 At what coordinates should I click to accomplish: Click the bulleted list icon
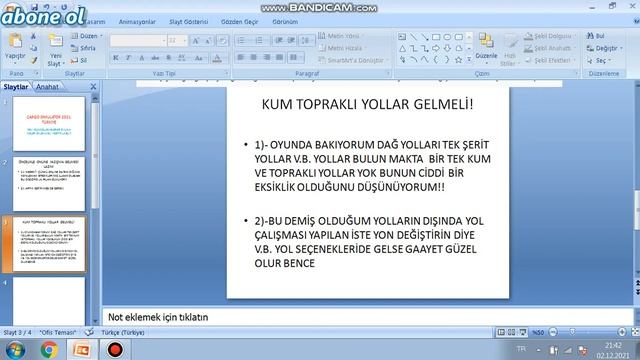(x=241, y=40)
